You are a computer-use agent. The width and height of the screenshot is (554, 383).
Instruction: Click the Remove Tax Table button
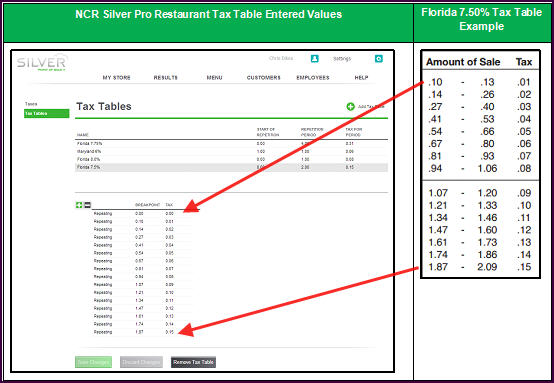point(193,362)
